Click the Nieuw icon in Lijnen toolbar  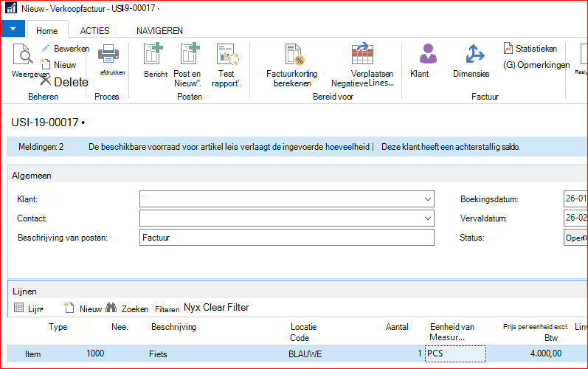click(69, 308)
